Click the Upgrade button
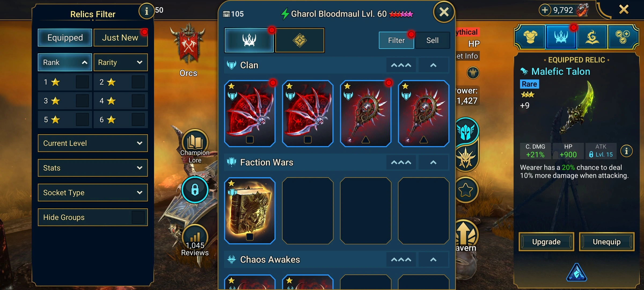Viewport: 644px width, 290px height. click(x=546, y=242)
